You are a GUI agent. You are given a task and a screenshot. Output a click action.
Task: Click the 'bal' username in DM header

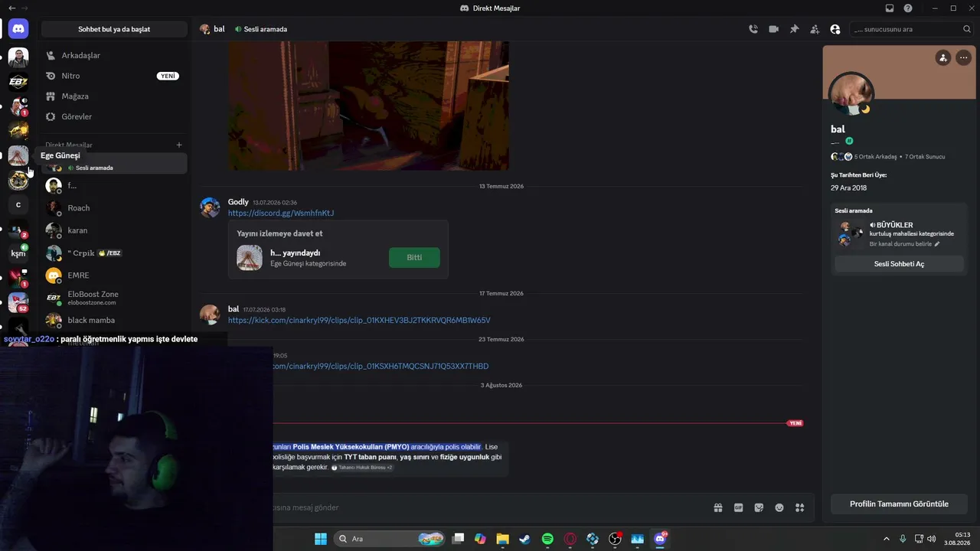pyautogui.click(x=219, y=29)
